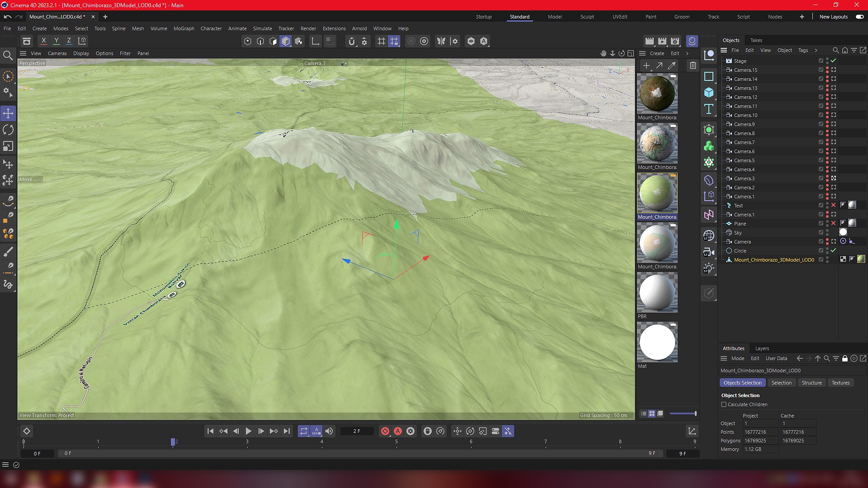Screen dimensions: 868x488
Task: Click the Enable Snap magnet icon
Action: [352, 42]
